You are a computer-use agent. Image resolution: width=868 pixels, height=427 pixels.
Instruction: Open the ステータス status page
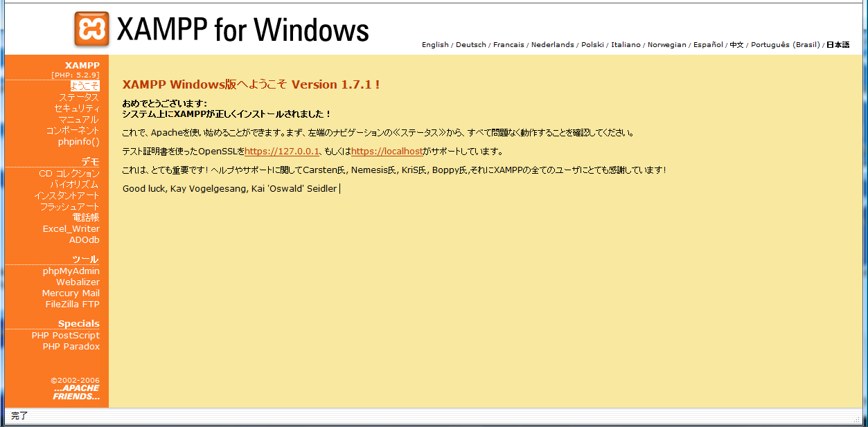coord(78,98)
